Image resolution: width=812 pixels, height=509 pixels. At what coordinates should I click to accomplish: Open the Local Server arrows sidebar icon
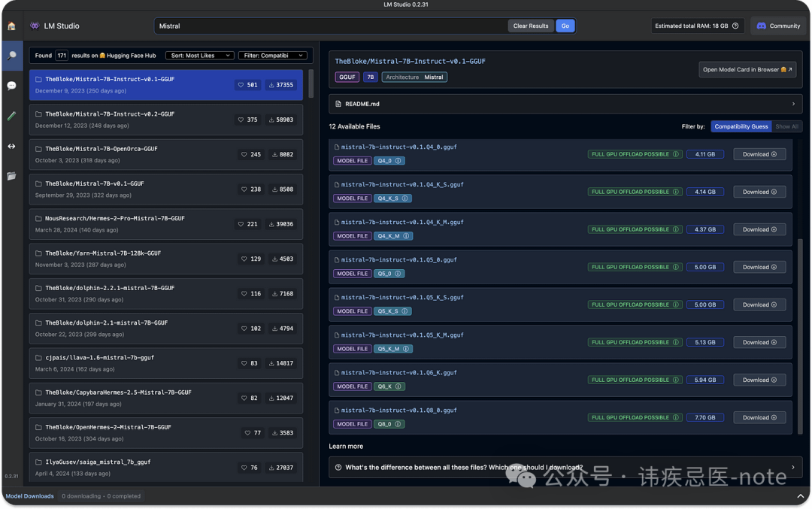click(x=11, y=146)
